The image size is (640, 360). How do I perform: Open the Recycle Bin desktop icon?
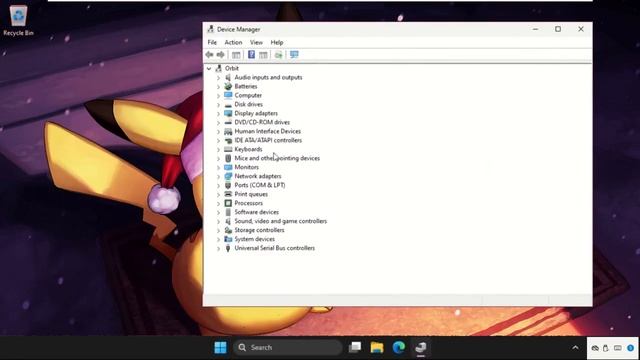(x=18, y=20)
